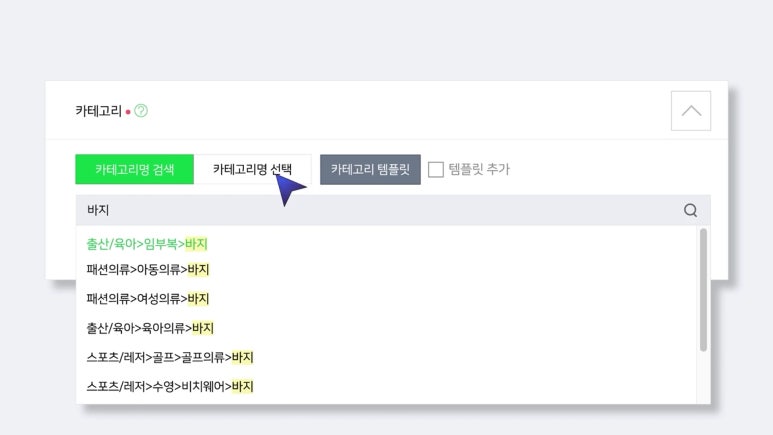Click the 카테고리 section heading label
This screenshot has height=435, width=773.
tap(98, 111)
